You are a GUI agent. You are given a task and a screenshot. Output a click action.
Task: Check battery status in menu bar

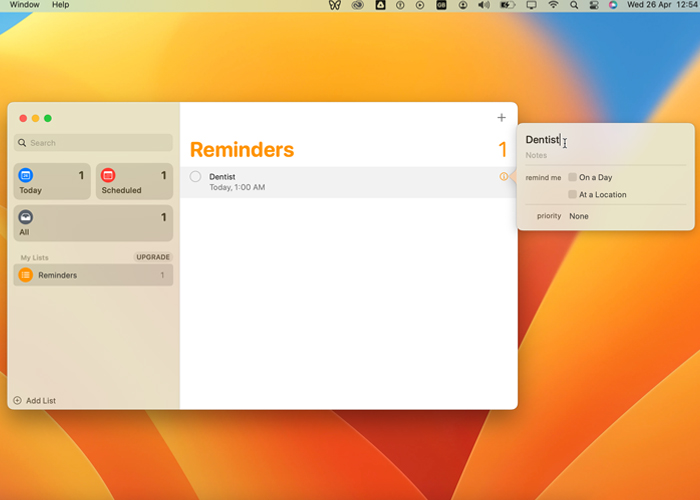pos(508,5)
